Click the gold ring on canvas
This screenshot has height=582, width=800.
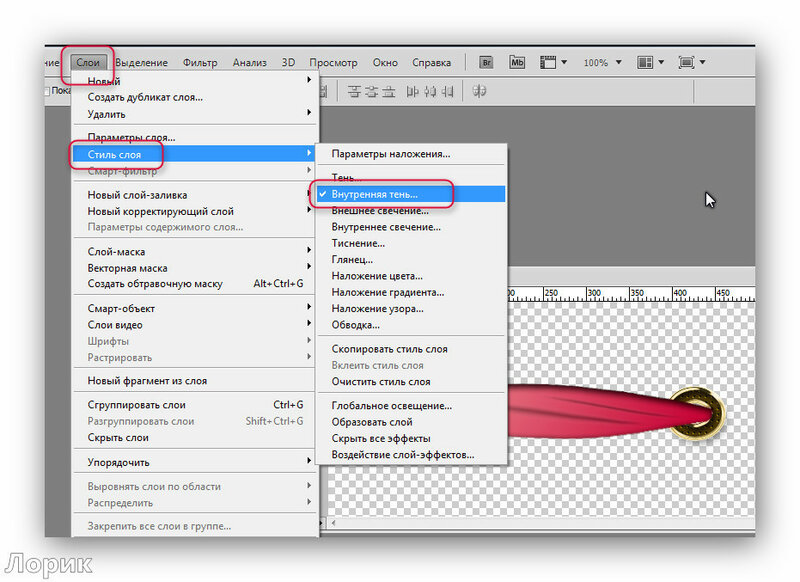[x=697, y=413]
